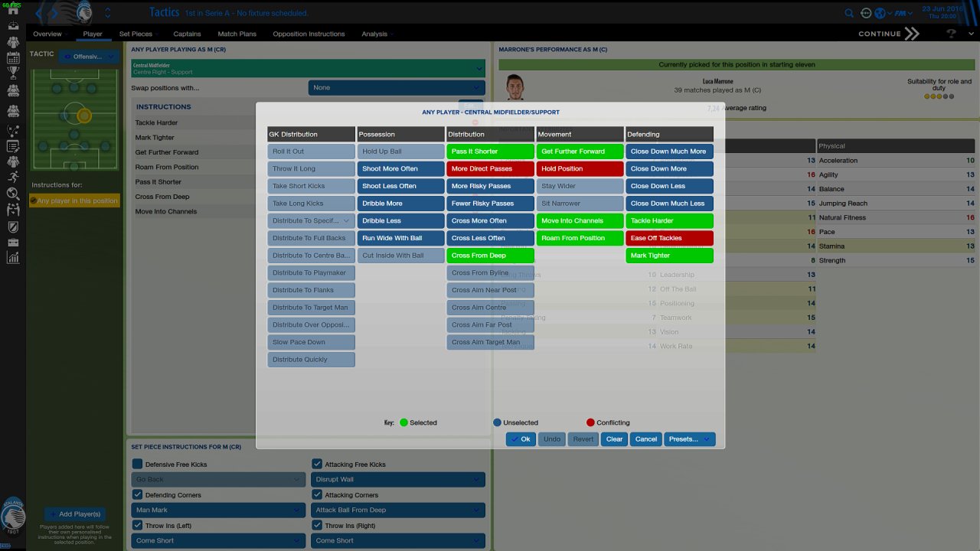Open the Central Midfielder role dropdown

(x=308, y=68)
